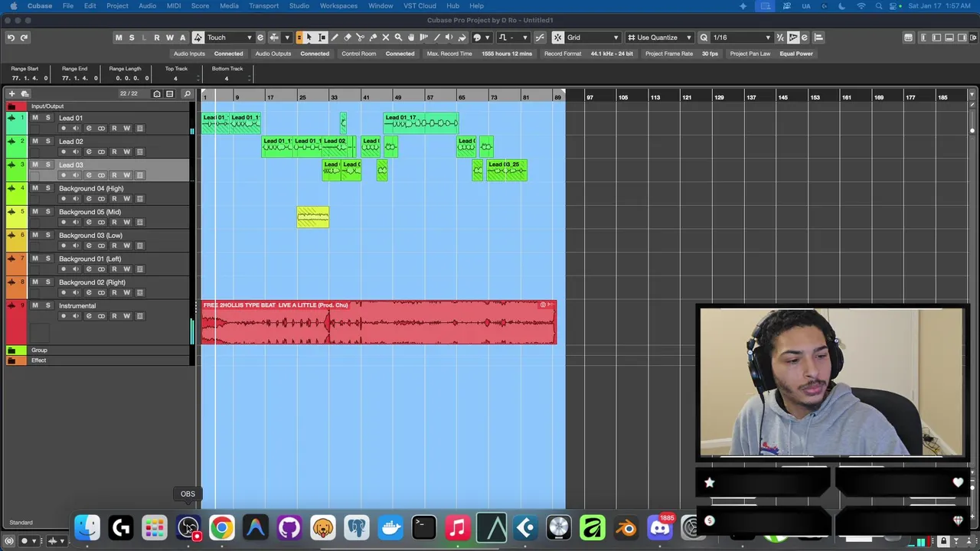
Task: Toggle the Snap on/off button
Action: point(557,37)
